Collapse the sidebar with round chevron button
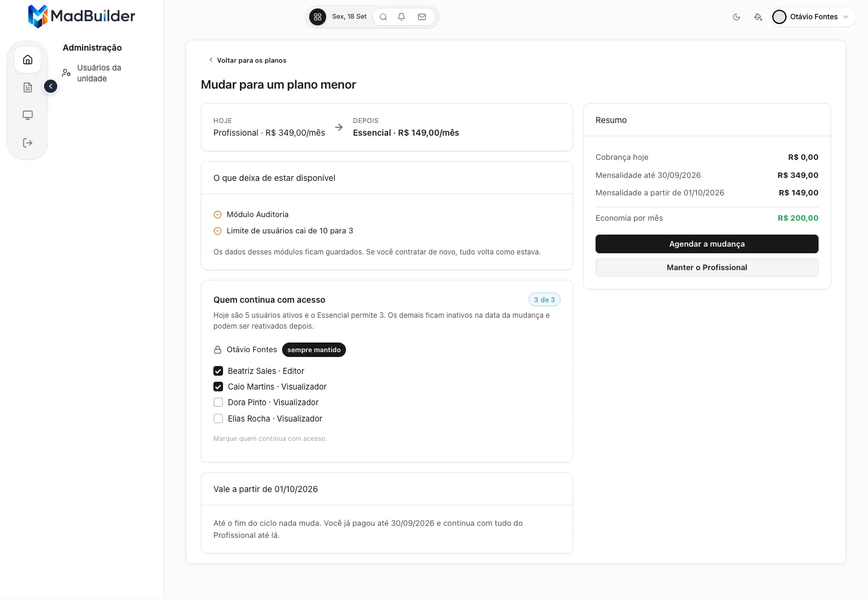 [51, 86]
